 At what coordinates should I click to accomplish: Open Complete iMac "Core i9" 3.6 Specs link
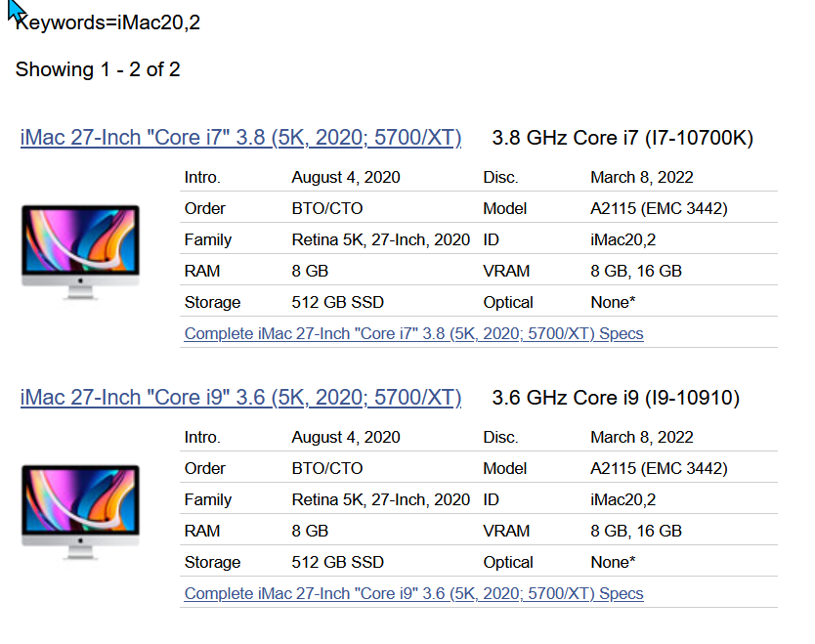(413, 593)
